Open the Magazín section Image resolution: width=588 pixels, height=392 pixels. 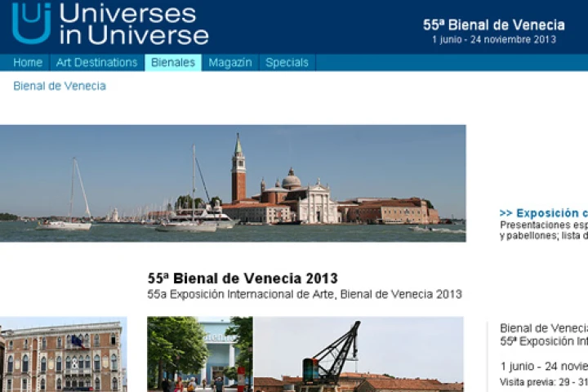click(229, 63)
